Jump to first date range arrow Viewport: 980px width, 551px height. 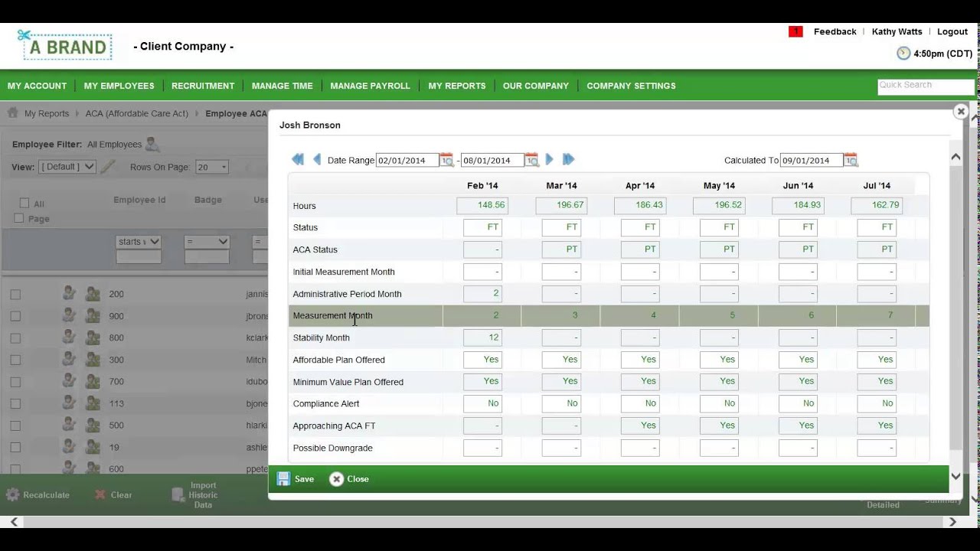[x=298, y=159]
